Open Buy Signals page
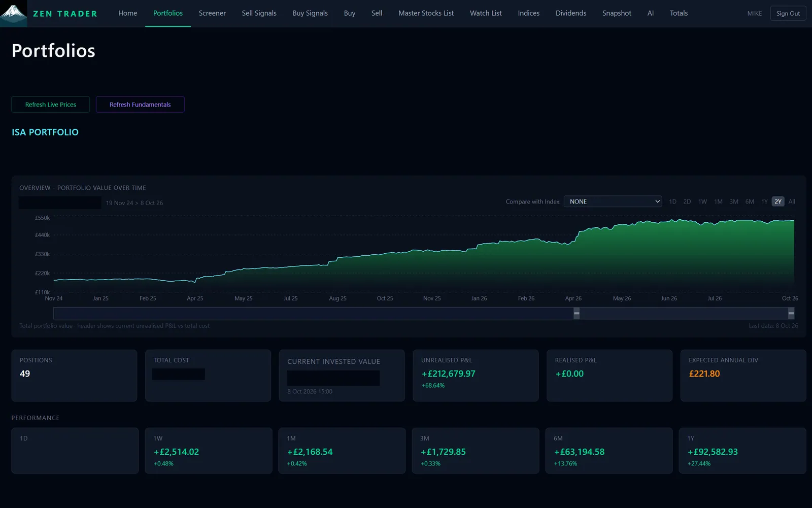This screenshot has width=812, height=508. tap(310, 13)
